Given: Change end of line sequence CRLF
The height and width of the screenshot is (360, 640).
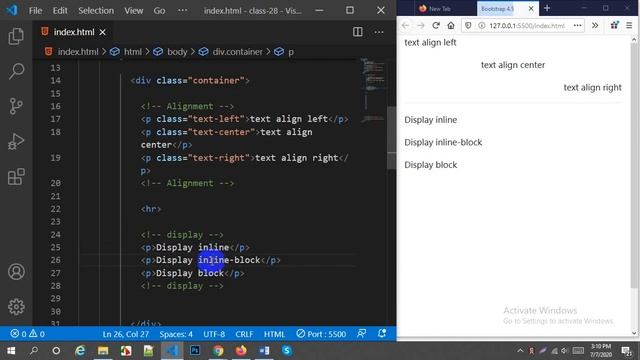Looking at the screenshot, I should pyautogui.click(x=244, y=334).
